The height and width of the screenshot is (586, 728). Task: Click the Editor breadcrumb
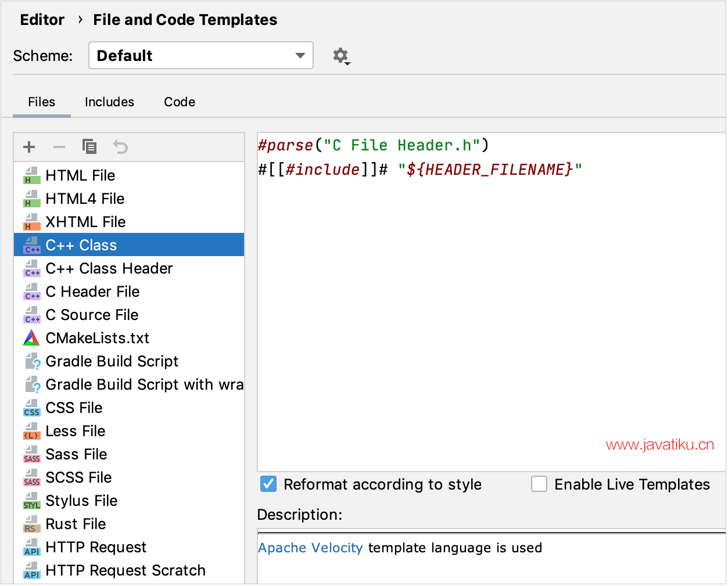pyautogui.click(x=42, y=20)
